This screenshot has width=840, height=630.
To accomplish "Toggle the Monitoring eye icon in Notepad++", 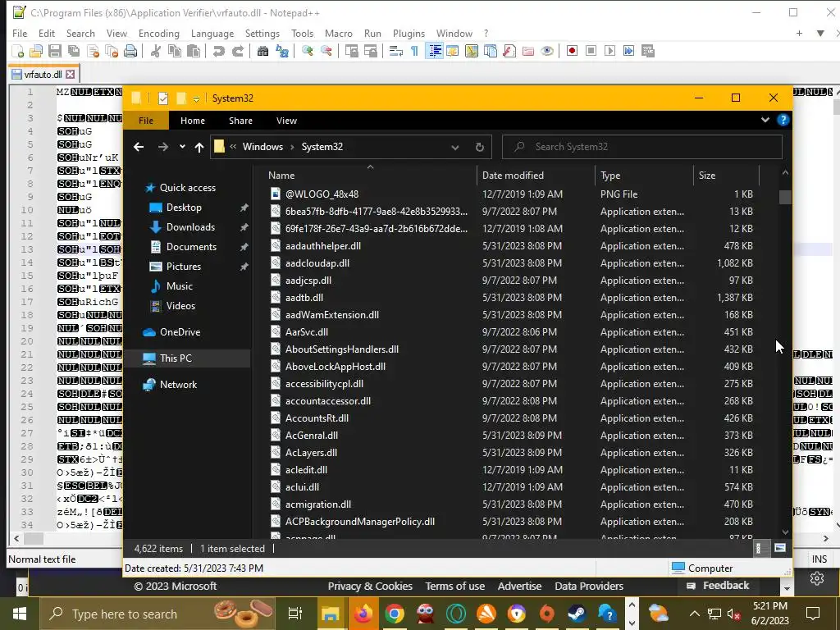I will pyautogui.click(x=547, y=51).
